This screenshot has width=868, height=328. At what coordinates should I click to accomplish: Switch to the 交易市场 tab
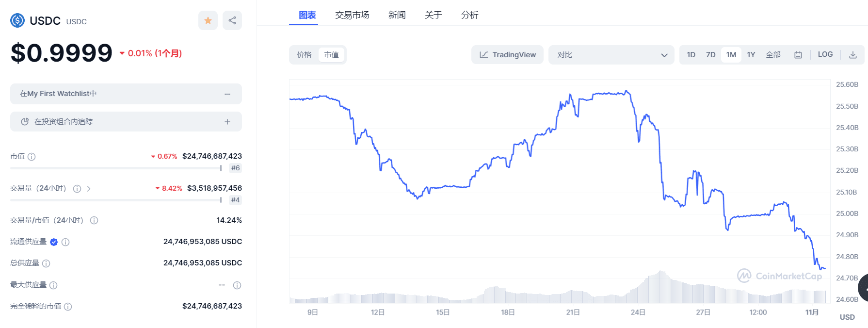pyautogui.click(x=352, y=15)
